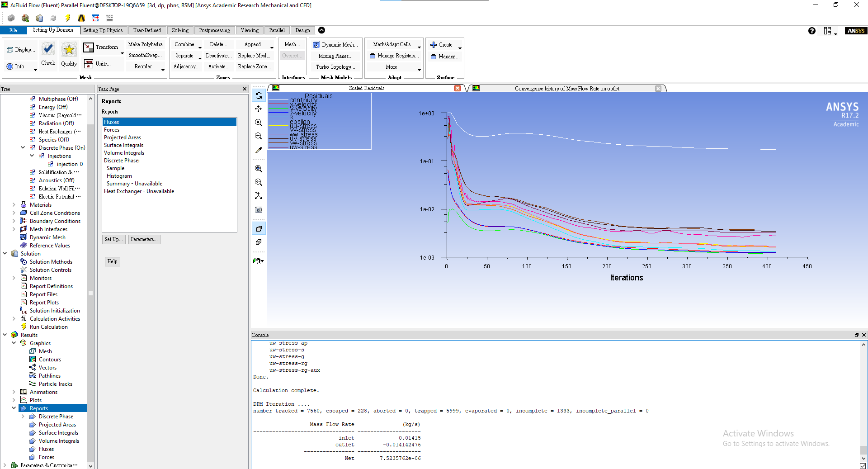Open the help question mark icon

click(x=812, y=31)
